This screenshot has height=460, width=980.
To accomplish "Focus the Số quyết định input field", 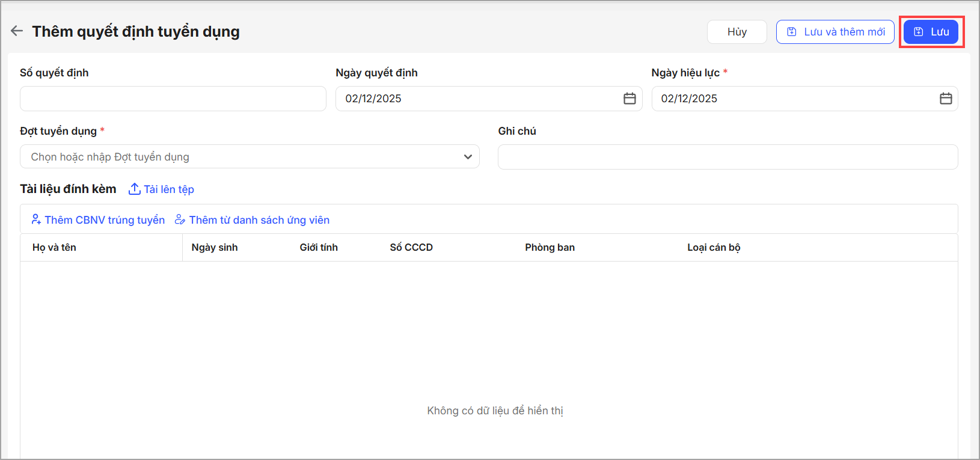I will coord(173,99).
